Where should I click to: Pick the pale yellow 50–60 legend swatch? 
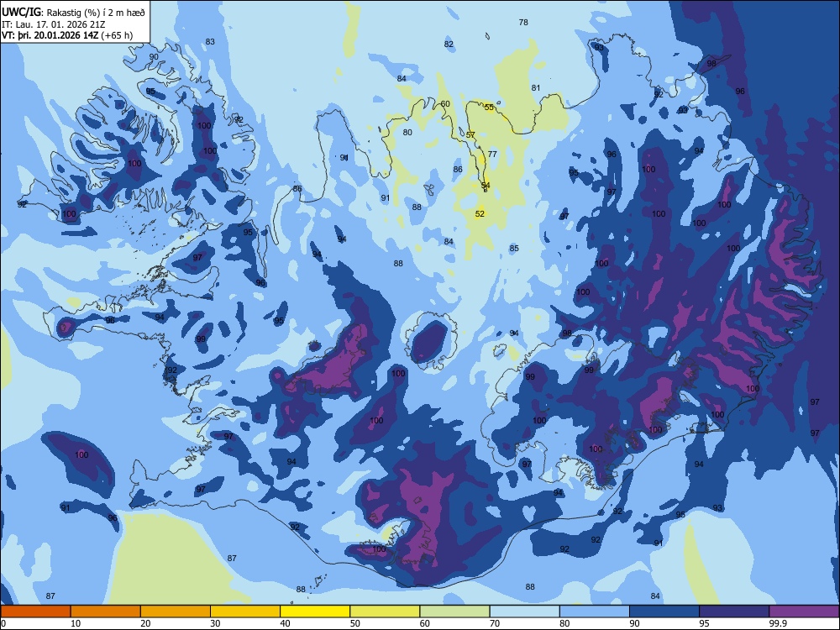[x=385, y=612]
